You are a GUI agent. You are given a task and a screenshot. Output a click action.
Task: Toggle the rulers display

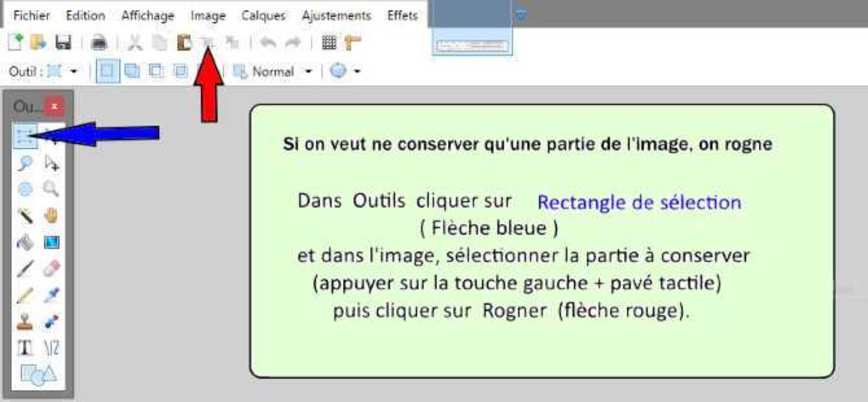coord(352,42)
